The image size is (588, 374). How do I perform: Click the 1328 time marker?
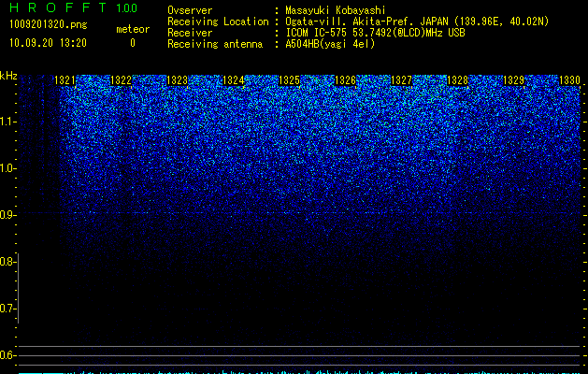458,80
